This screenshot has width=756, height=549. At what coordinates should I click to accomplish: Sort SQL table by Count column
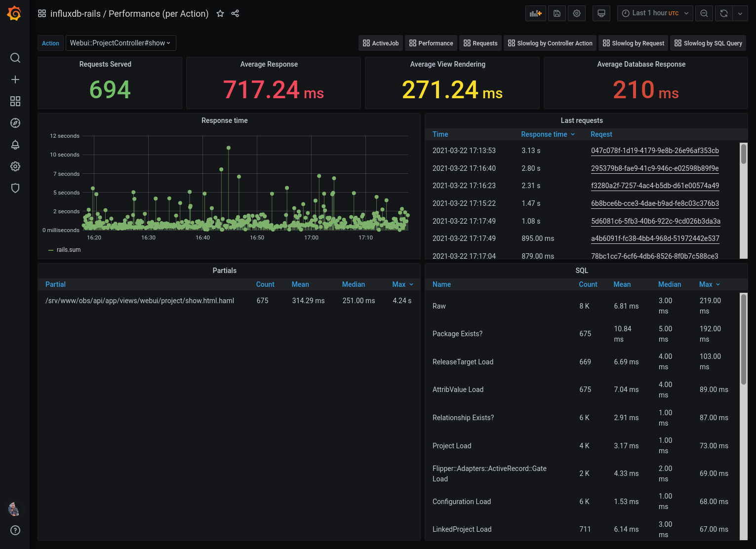pos(588,284)
